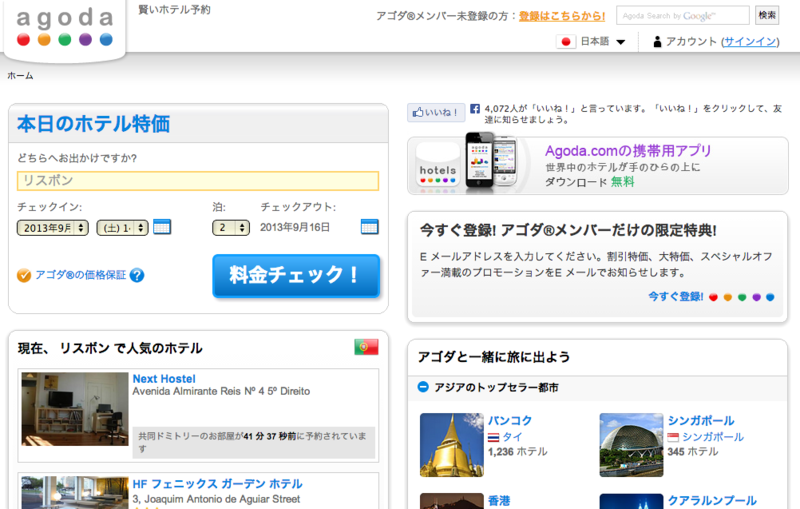Click Avenida Almirante Reis address text

pos(221,391)
